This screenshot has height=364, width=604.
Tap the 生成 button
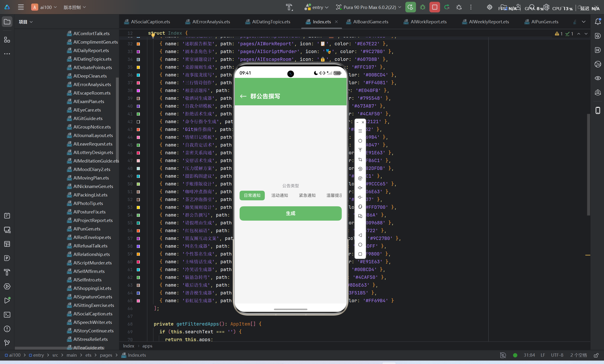tap(291, 213)
